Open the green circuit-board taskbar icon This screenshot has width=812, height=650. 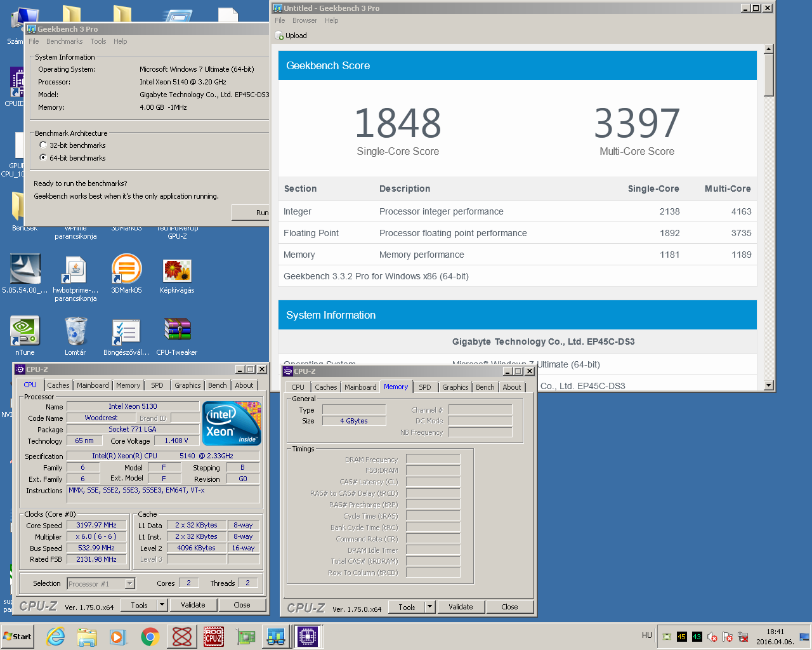(x=245, y=637)
